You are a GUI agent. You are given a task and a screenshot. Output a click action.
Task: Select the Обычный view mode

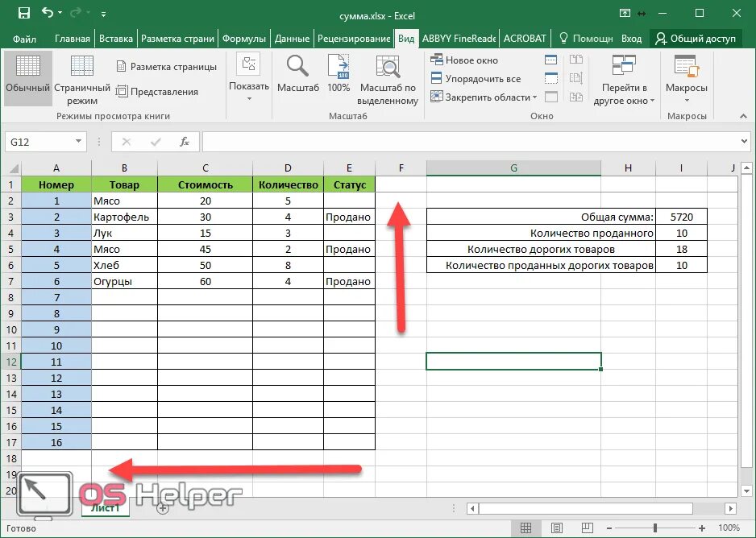28,77
